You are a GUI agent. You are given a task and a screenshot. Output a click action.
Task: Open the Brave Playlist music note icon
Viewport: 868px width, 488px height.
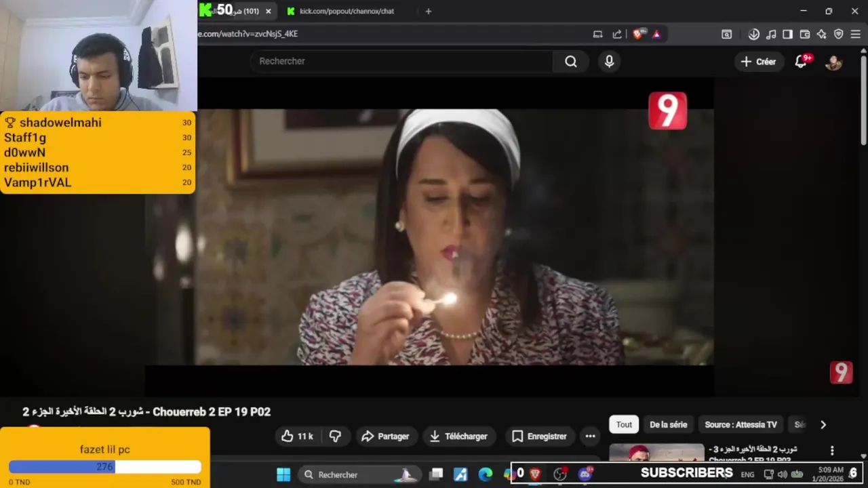(x=771, y=34)
